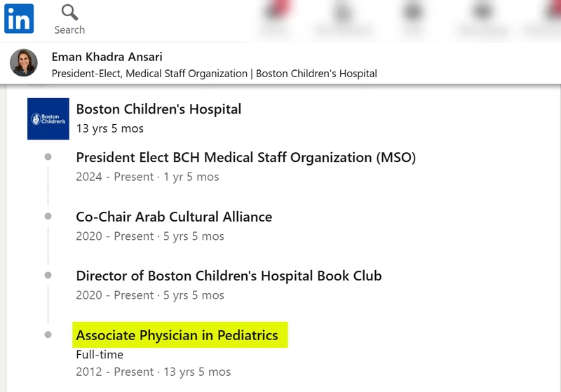This screenshot has width=561, height=392.
Task: Click the "2024 - Present" date line
Action: [147, 177]
